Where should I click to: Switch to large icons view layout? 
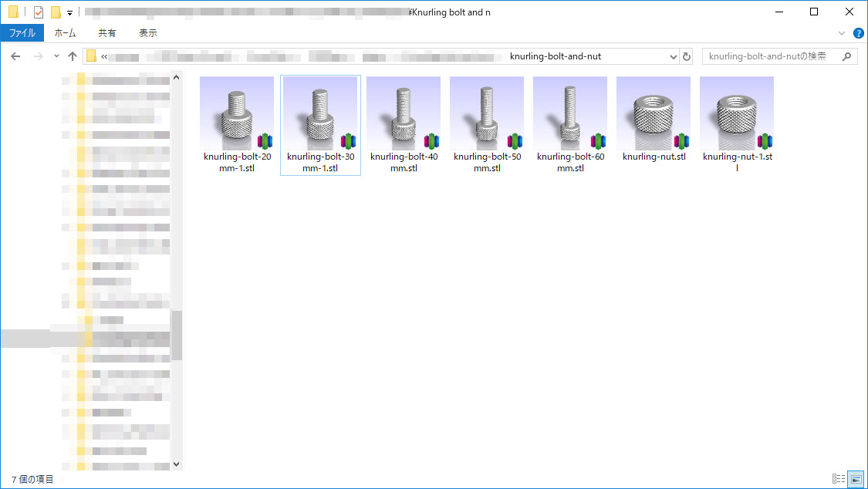tap(856, 479)
